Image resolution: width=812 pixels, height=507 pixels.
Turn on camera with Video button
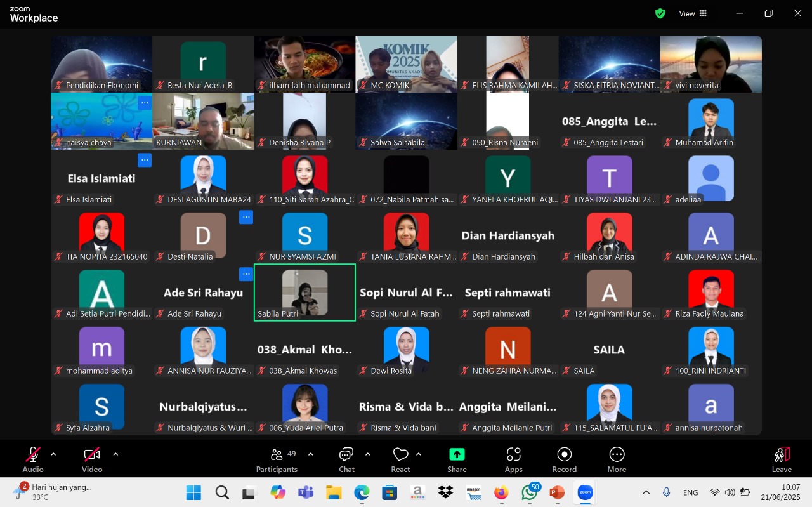coord(92,459)
